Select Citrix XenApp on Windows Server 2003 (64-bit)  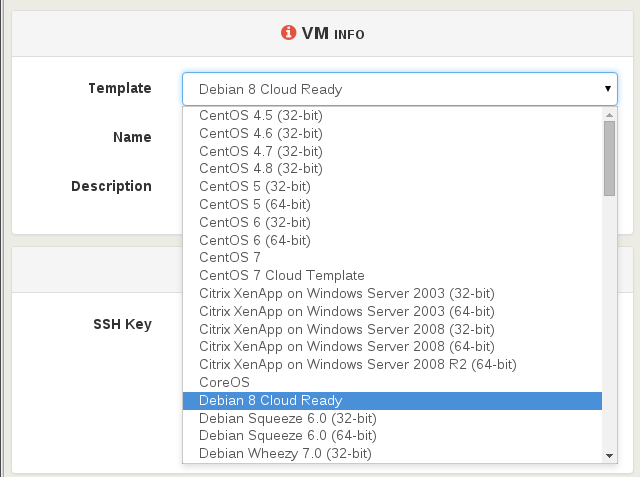click(x=392, y=311)
